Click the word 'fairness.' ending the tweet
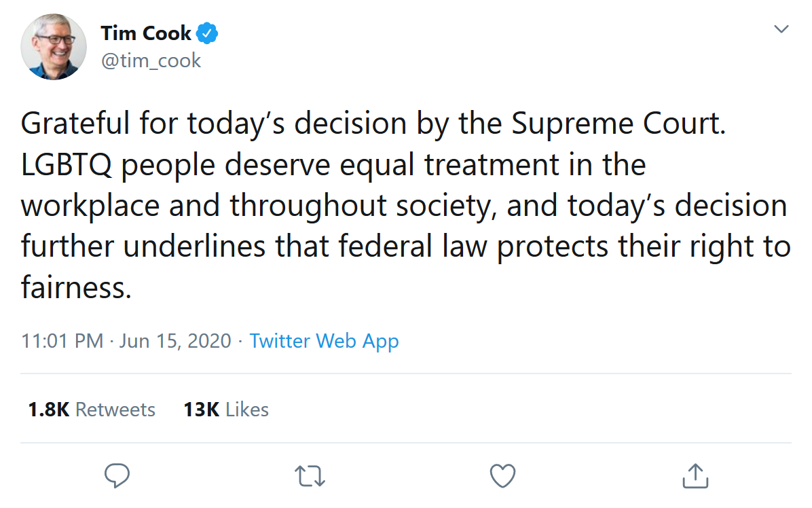Viewport: 812px width, 508px height. tap(75, 287)
